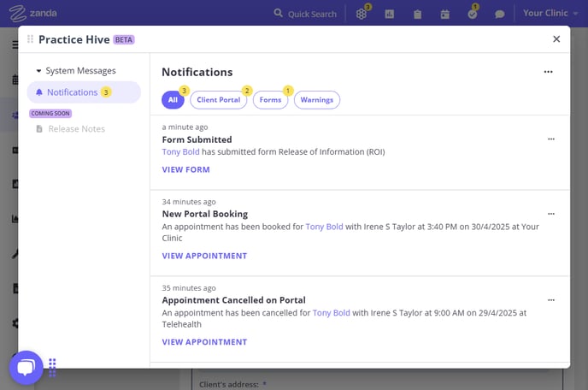
Task: Select the Forms filter tab
Action: tap(270, 100)
